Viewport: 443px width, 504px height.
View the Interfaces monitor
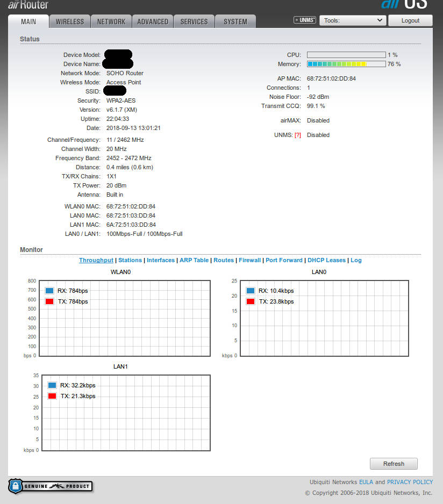(161, 260)
